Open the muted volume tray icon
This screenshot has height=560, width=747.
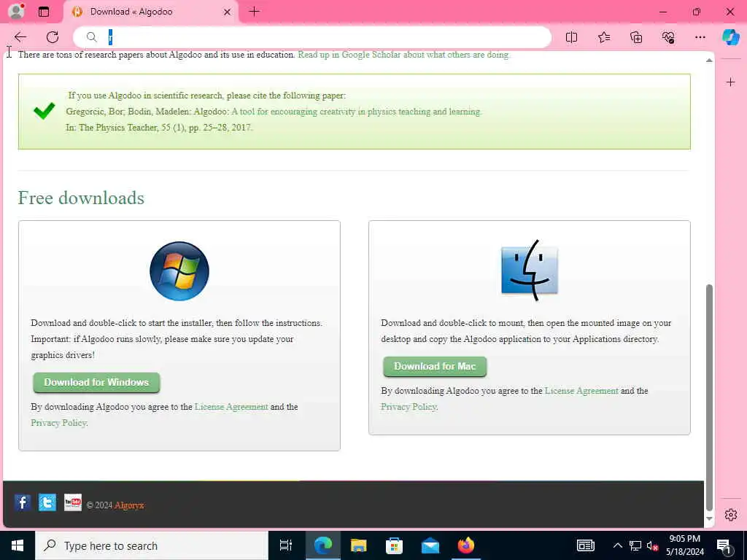click(x=652, y=545)
